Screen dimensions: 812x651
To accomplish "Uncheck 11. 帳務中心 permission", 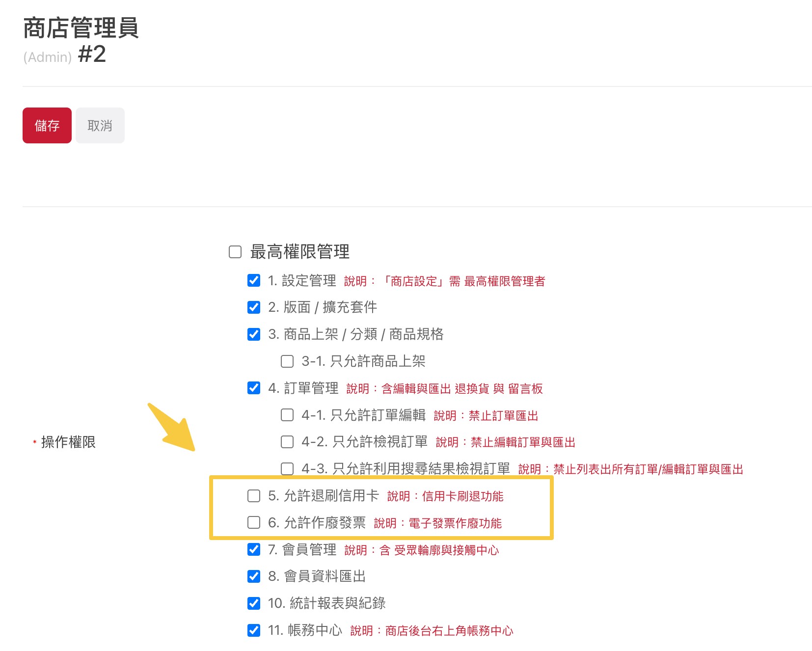I will click(x=254, y=630).
